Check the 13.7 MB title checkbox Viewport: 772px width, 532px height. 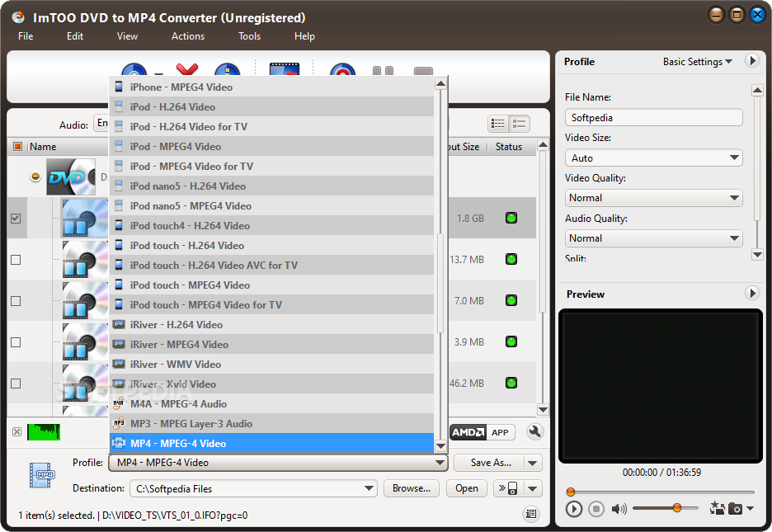tap(16, 259)
